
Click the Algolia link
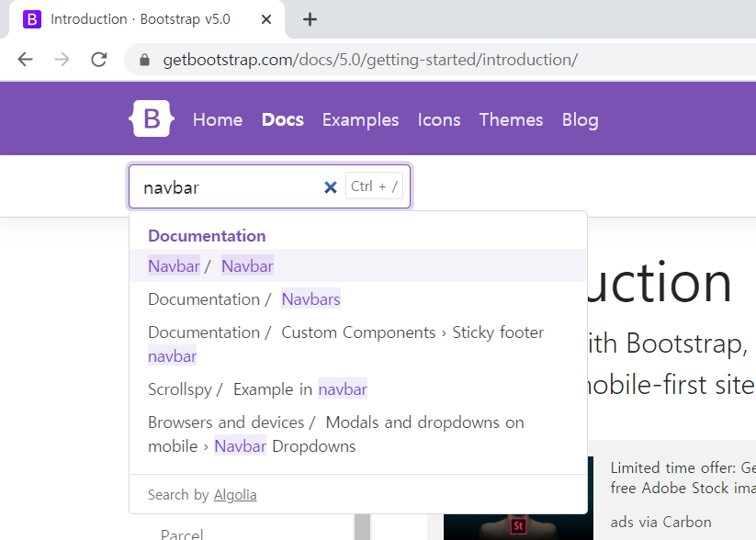point(235,495)
